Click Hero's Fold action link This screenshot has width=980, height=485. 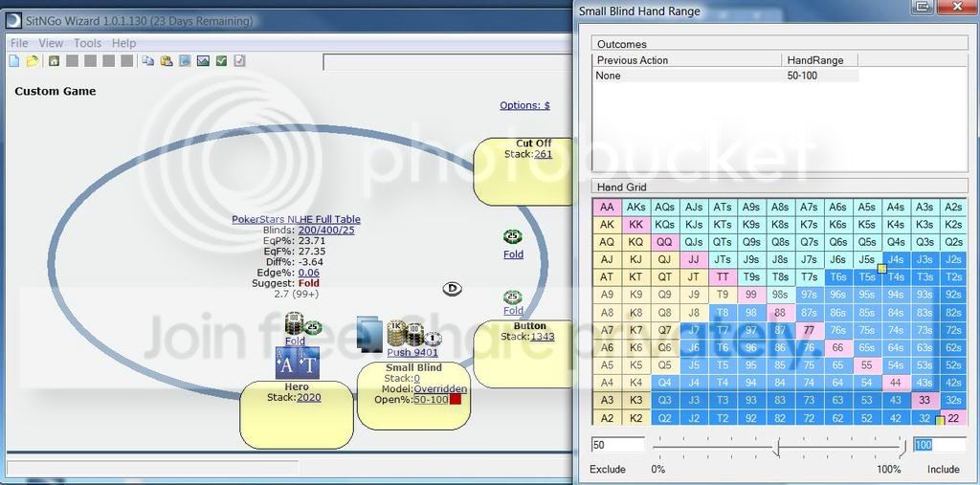click(x=295, y=341)
